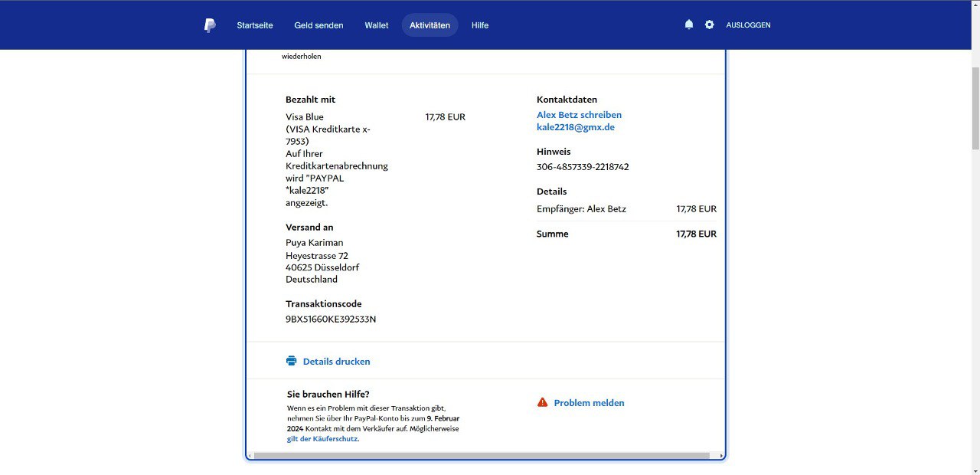Open the Hilfe menu item
Image resolution: width=980 pixels, height=475 pixels.
click(x=480, y=25)
